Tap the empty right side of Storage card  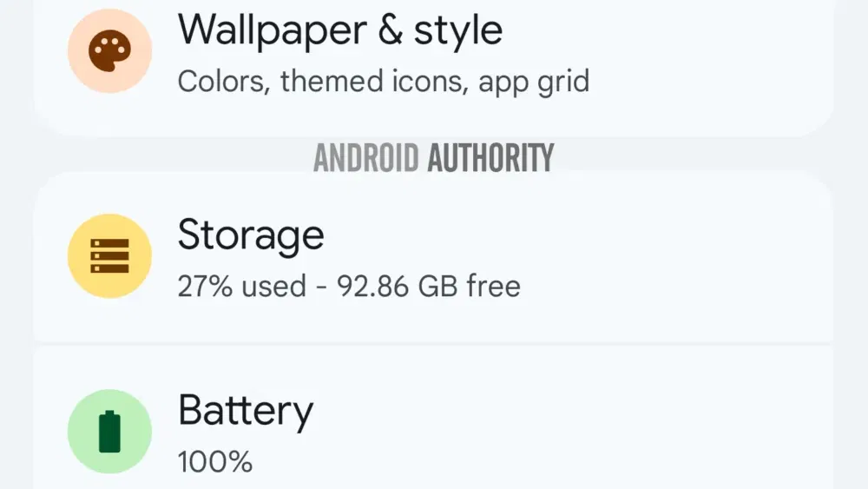click(692, 256)
